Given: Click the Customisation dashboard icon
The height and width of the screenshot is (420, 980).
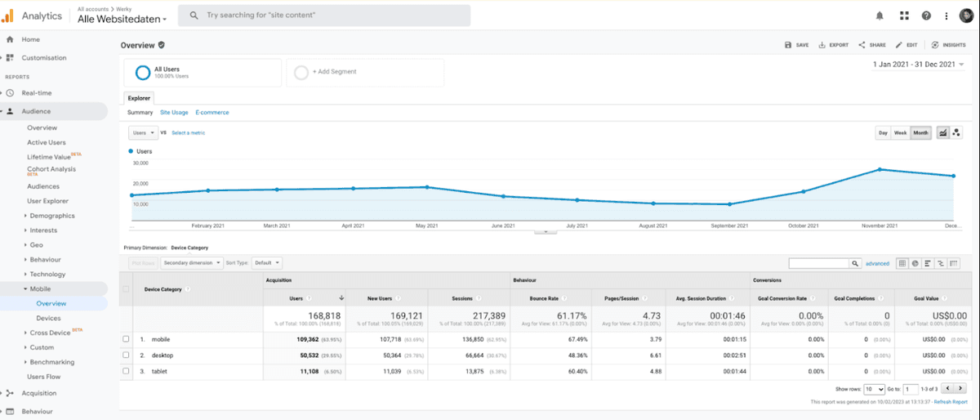Looking at the screenshot, I should point(10,58).
